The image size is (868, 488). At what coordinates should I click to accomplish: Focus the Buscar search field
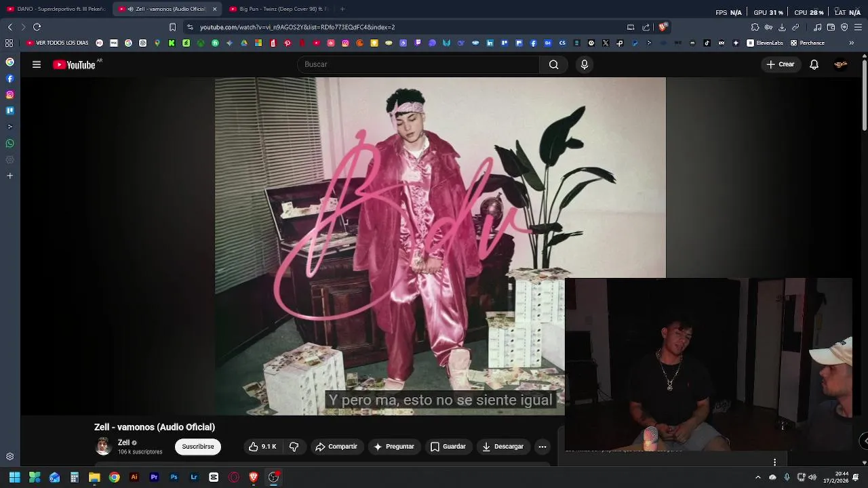(418, 64)
